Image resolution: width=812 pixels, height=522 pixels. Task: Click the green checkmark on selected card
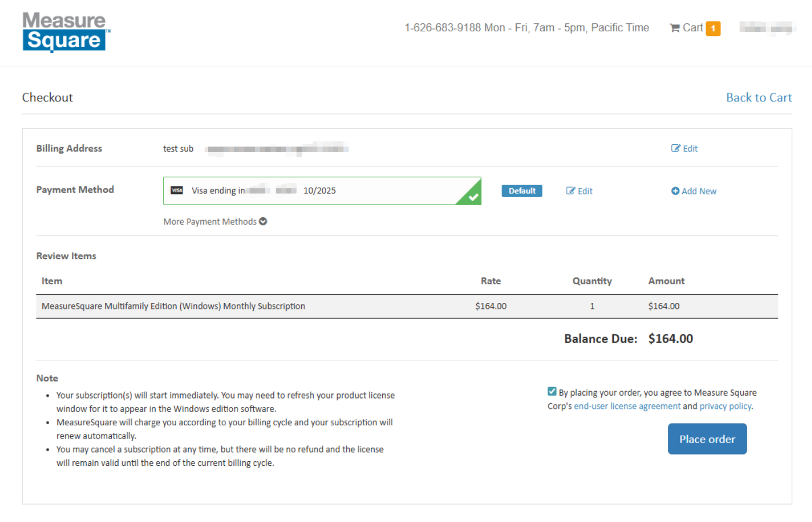(x=473, y=196)
